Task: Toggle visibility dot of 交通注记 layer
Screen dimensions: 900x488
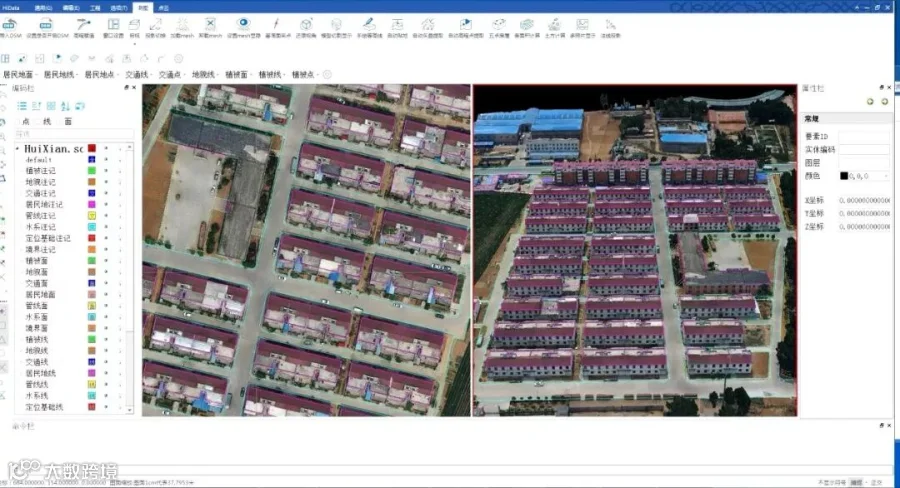Action: (x=106, y=193)
